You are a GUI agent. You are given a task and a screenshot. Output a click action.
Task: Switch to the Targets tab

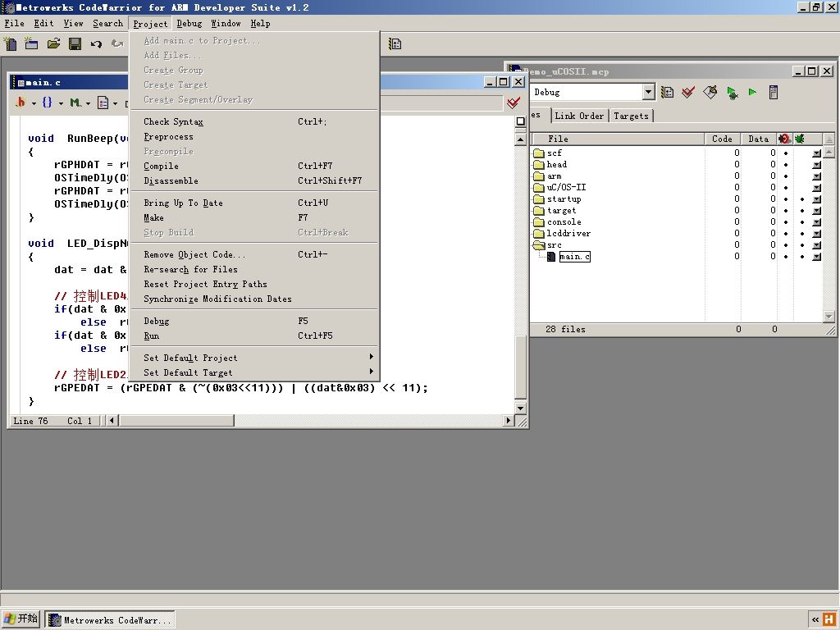631,116
